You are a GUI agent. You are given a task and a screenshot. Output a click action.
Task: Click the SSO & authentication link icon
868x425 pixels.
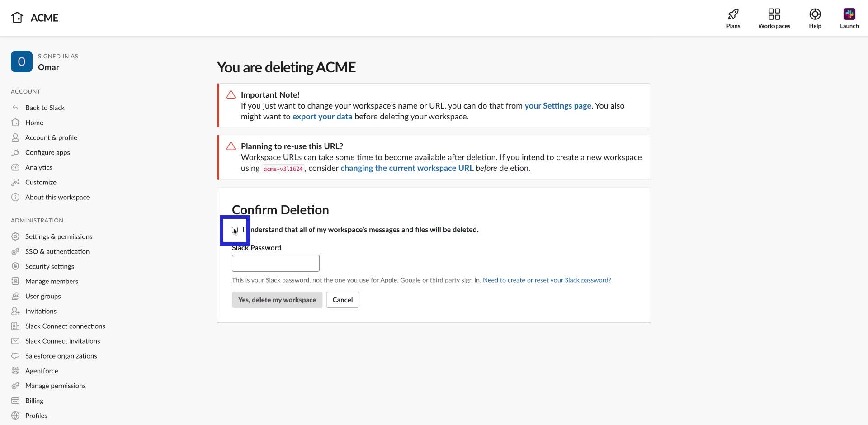(15, 251)
